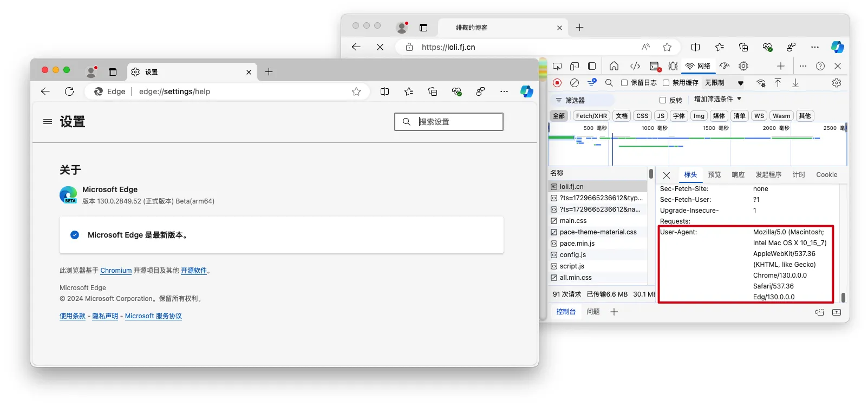This screenshot has width=868, height=407.
Task: Open the DevTools Performance tool
Action: 725,66
